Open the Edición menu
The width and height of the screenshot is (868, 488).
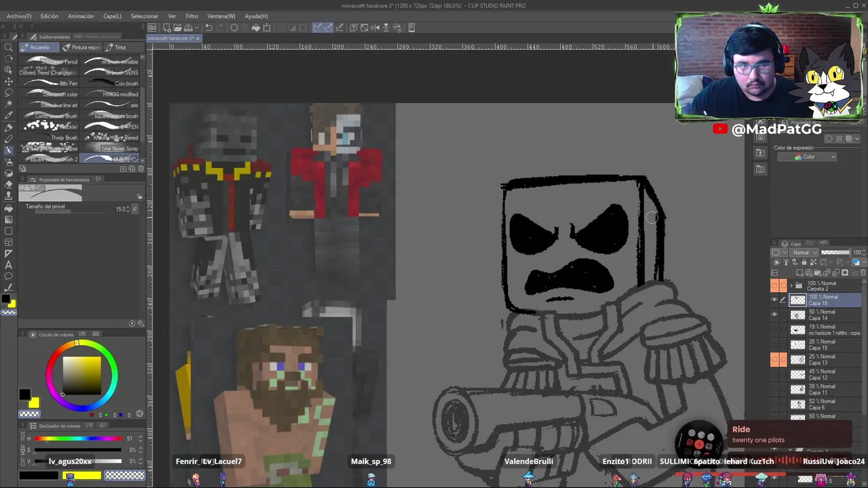point(49,16)
